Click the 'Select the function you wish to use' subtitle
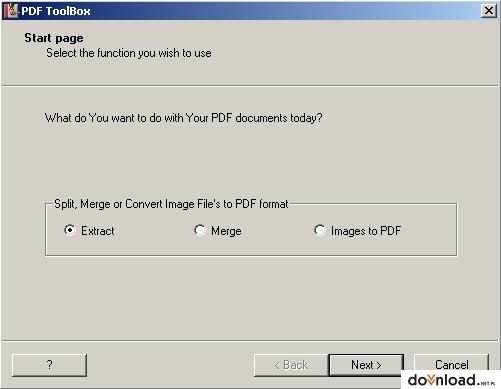Screen dimensions: 501x389 pyautogui.click(x=129, y=53)
